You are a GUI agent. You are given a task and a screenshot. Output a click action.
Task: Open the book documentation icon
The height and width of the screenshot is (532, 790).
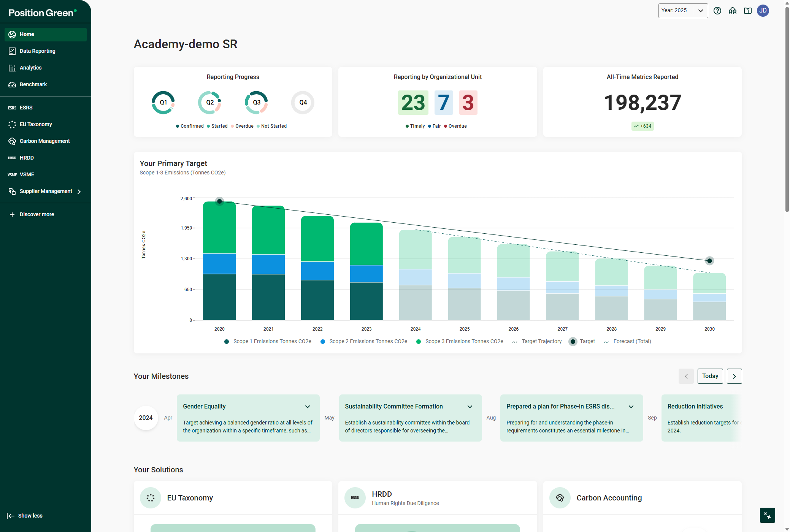click(747, 11)
